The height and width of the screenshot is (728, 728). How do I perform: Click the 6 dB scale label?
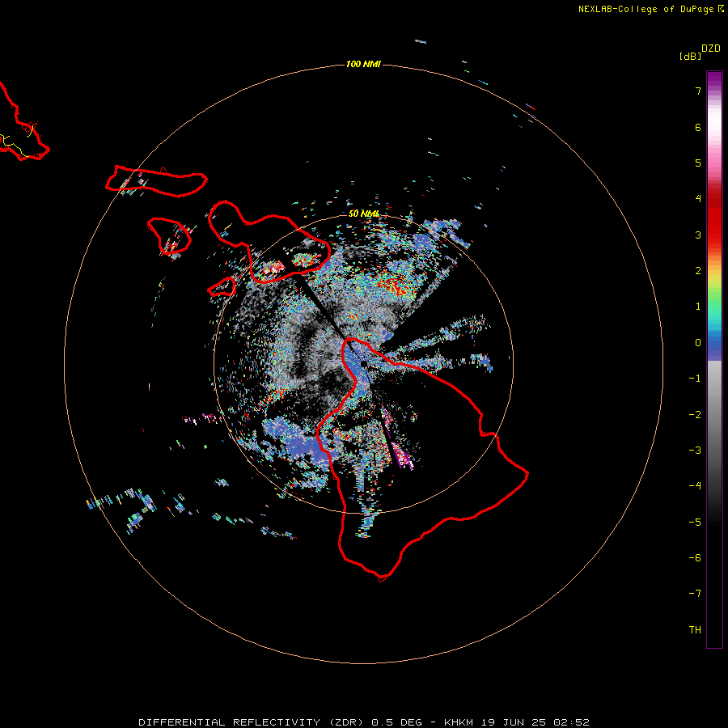(698, 127)
